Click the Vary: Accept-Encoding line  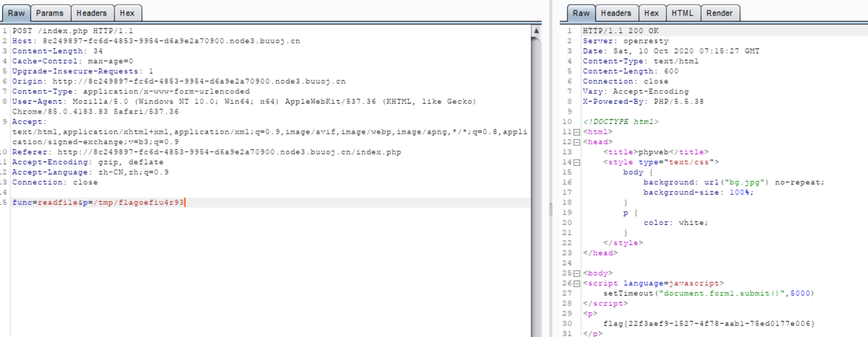(x=636, y=91)
